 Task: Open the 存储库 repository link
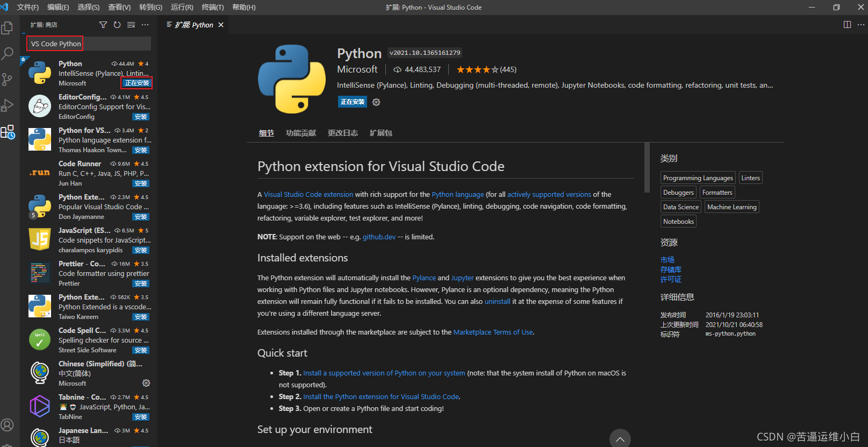[x=671, y=269]
